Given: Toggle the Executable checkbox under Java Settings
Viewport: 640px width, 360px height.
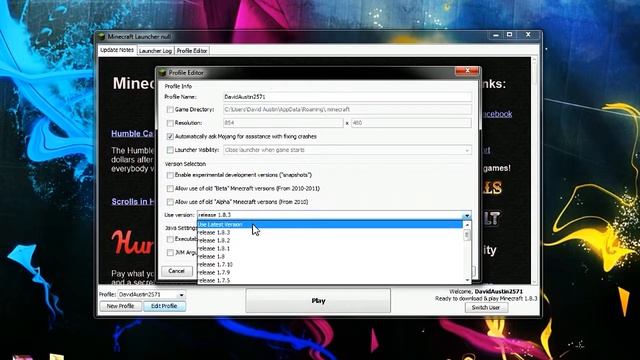Looking at the screenshot, I should pyautogui.click(x=170, y=239).
